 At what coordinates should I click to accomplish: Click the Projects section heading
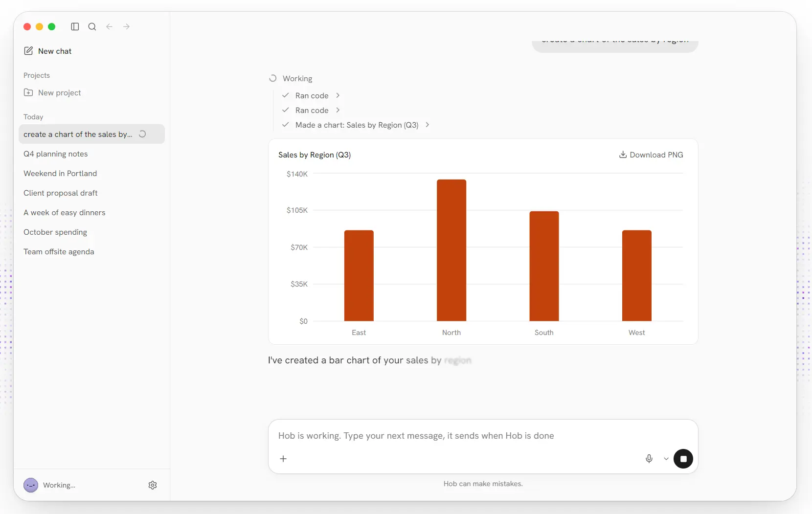click(37, 75)
